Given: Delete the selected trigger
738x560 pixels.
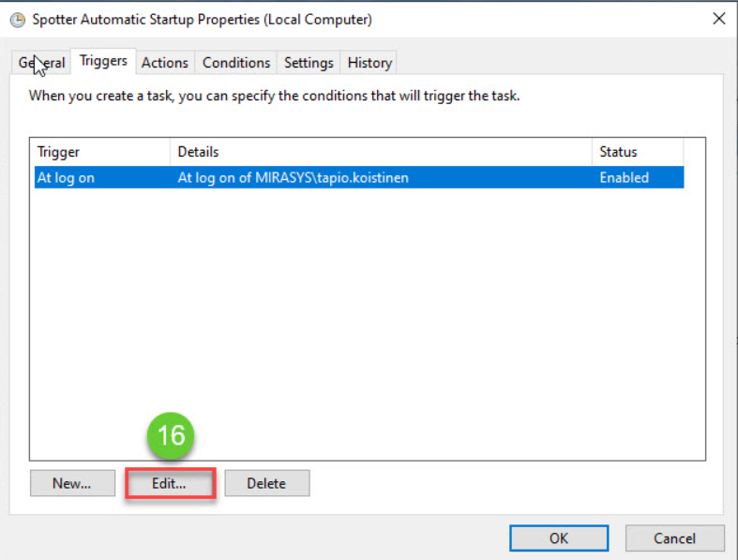Looking at the screenshot, I should coord(266,484).
